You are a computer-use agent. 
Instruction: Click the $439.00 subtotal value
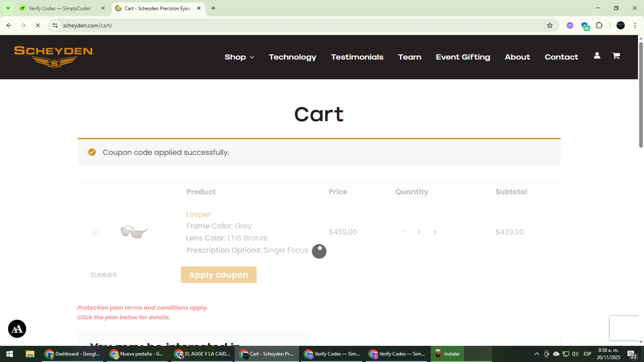tap(510, 232)
